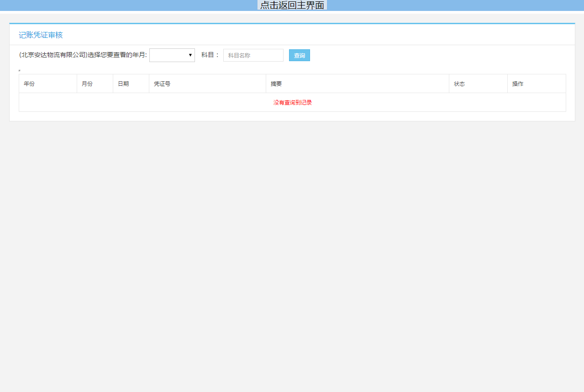584x392 pixels.
Task: Click the 科目 field label
Action: point(210,55)
